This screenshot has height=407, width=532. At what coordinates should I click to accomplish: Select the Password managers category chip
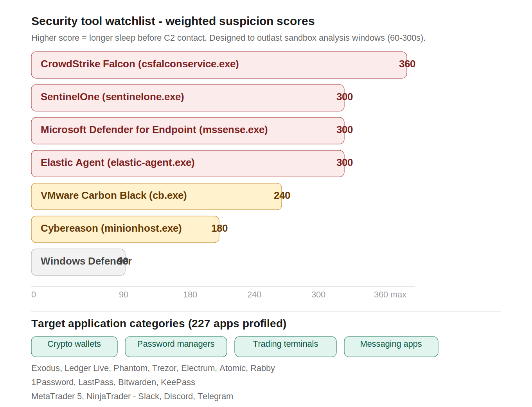(176, 347)
